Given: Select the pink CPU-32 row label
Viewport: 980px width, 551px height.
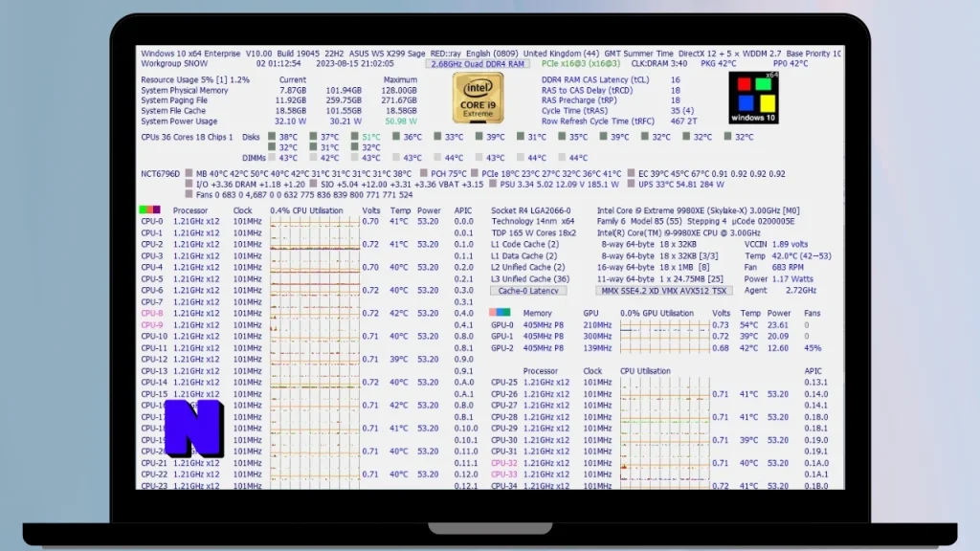Looking at the screenshot, I should coord(503,463).
